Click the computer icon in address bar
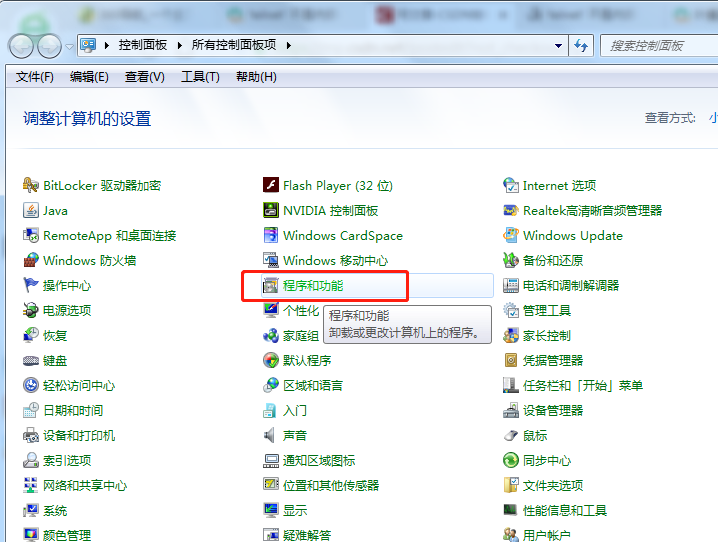Screen dimensions: 718x542 [x=88, y=45]
